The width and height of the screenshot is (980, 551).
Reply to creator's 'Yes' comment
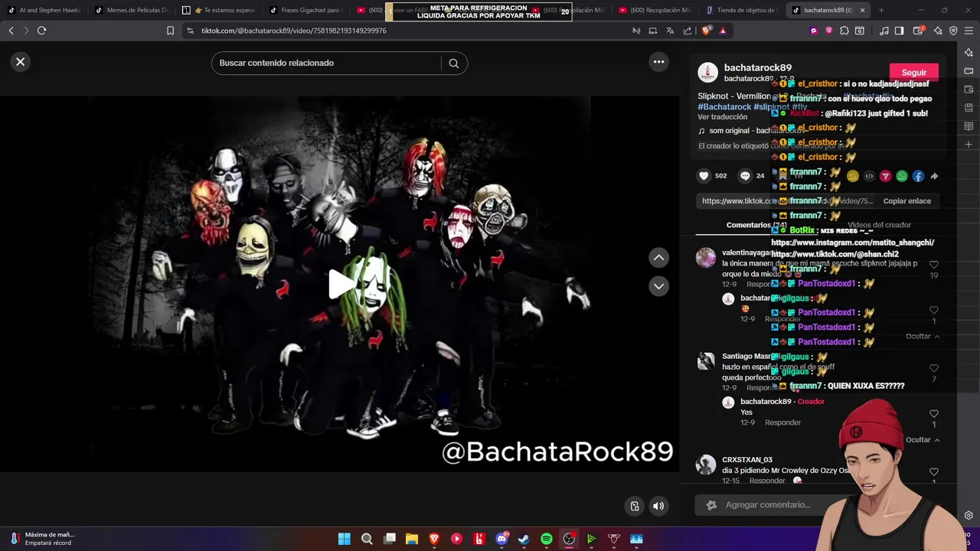coord(782,422)
